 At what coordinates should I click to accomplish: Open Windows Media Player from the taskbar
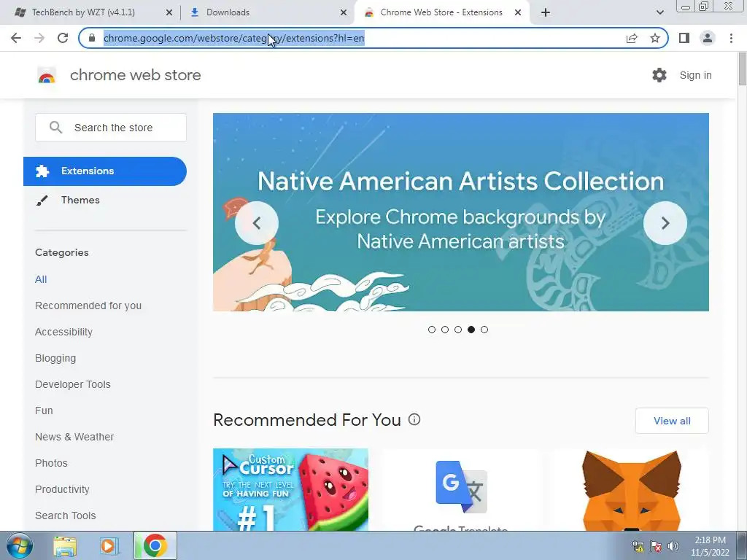(x=108, y=546)
